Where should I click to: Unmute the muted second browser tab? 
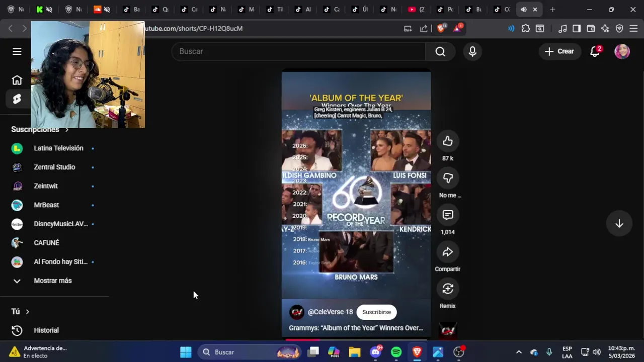click(49, 10)
